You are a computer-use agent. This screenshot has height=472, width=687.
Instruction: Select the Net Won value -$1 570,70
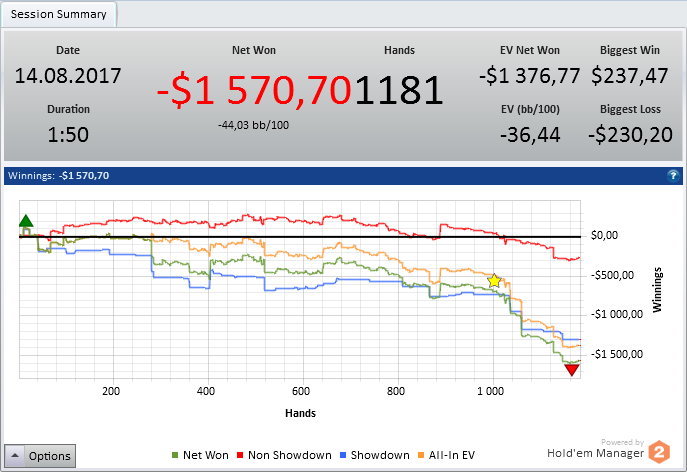(x=254, y=90)
